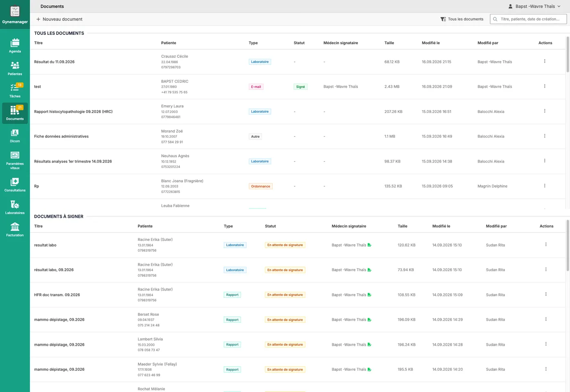Image resolution: width=570 pixels, height=392 pixels.
Task: Click the Taille column header in Tous les documents
Action: click(x=389, y=43)
